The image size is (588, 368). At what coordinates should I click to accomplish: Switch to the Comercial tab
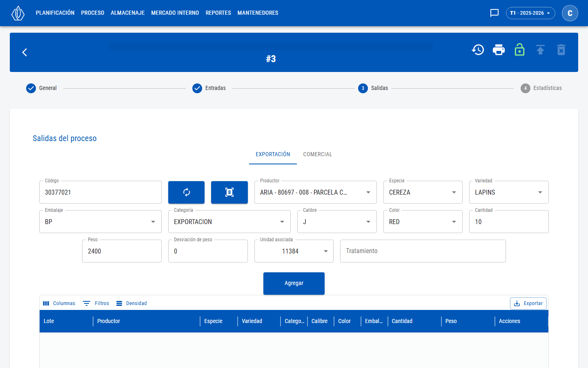[318, 155]
